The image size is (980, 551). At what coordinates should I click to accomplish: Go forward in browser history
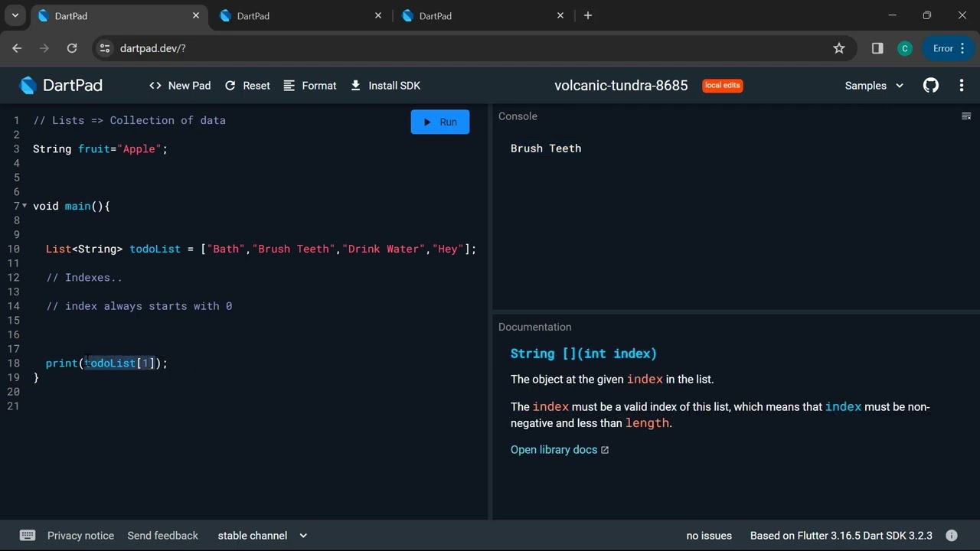[44, 48]
